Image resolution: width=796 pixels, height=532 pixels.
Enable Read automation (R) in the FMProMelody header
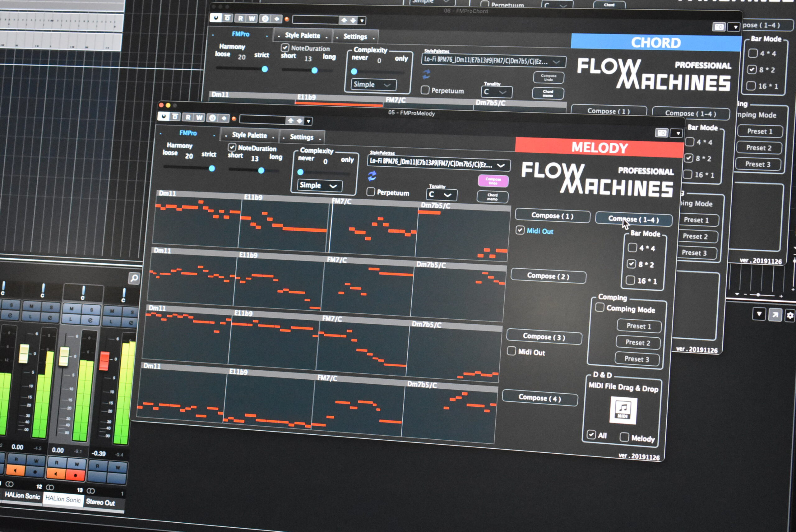click(187, 118)
